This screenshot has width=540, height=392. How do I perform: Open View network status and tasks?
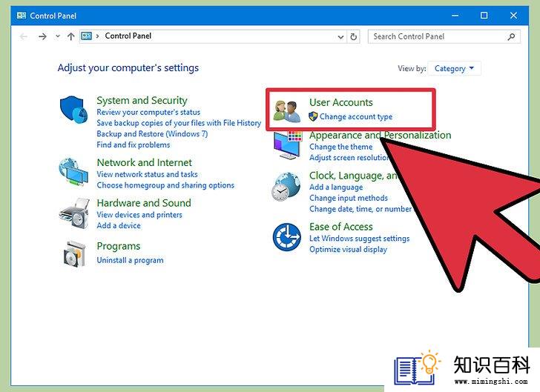point(147,174)
